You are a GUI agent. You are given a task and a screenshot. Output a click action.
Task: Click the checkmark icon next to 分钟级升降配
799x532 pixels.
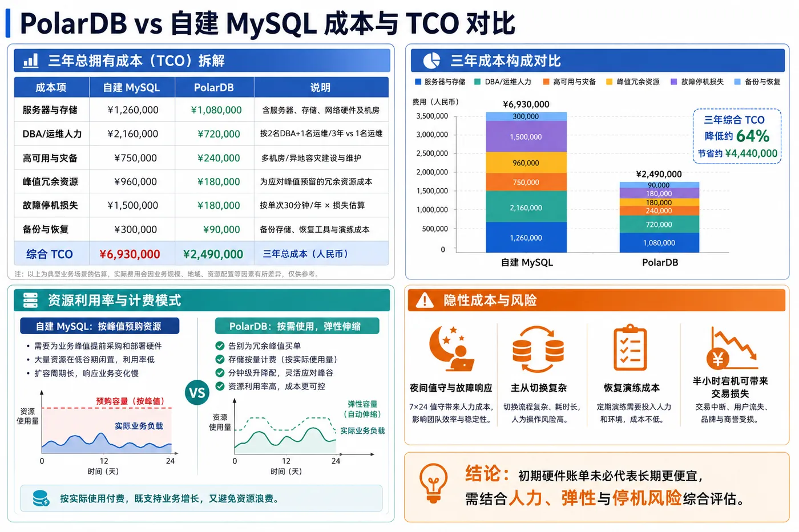[220, 373]
